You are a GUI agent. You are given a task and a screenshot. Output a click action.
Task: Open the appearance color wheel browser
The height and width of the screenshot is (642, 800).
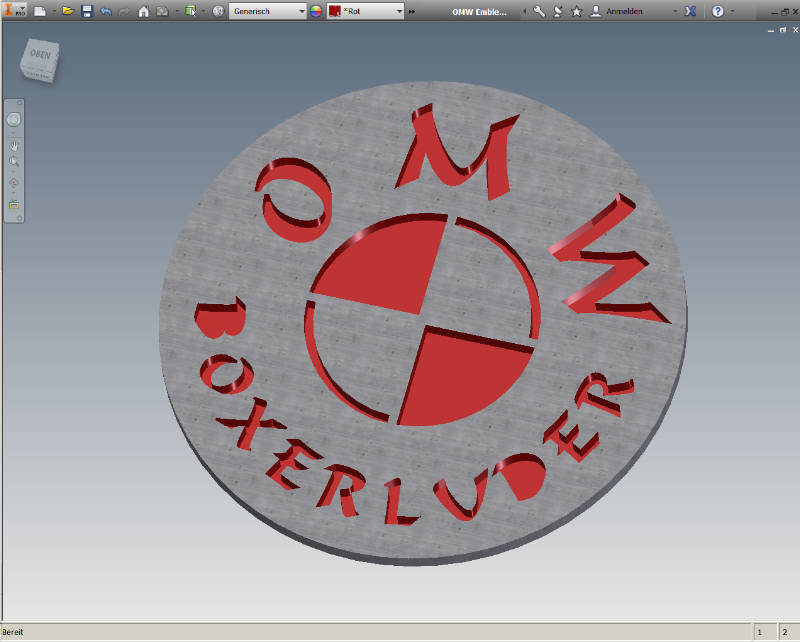[316, 11]
